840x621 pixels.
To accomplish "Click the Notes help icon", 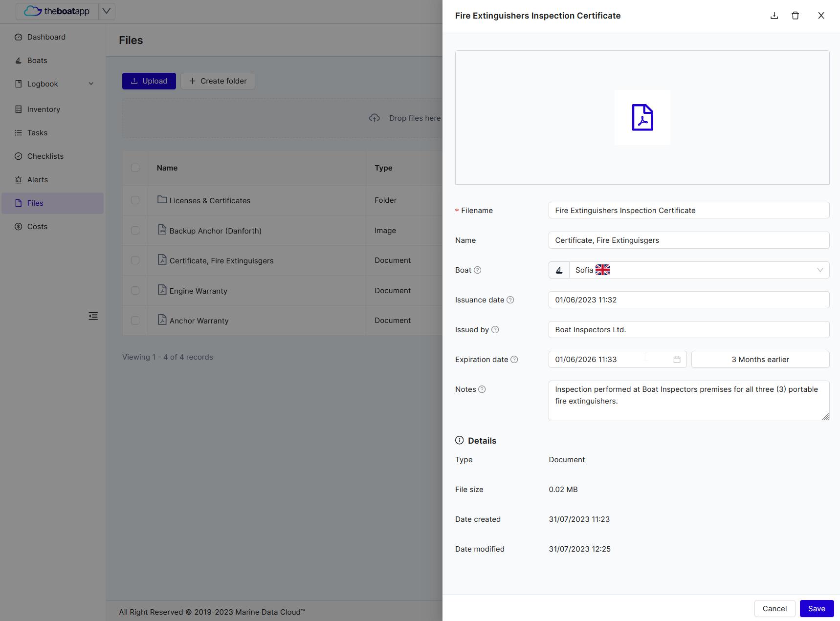I will pyautogui.click(x=482, y=389).
